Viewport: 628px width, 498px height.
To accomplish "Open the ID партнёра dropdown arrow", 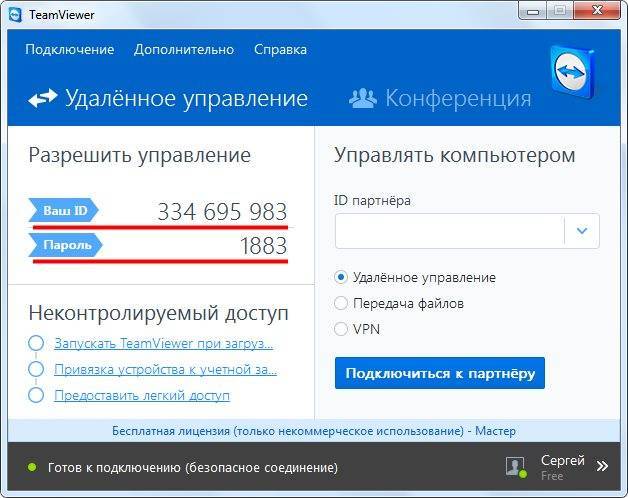I will tap(582, 231).
